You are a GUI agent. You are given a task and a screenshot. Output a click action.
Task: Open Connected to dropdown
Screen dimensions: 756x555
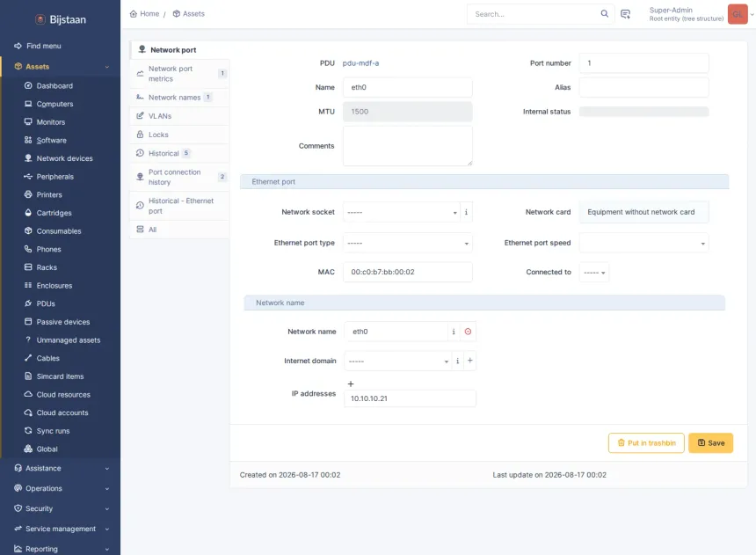tap(594, 272)
